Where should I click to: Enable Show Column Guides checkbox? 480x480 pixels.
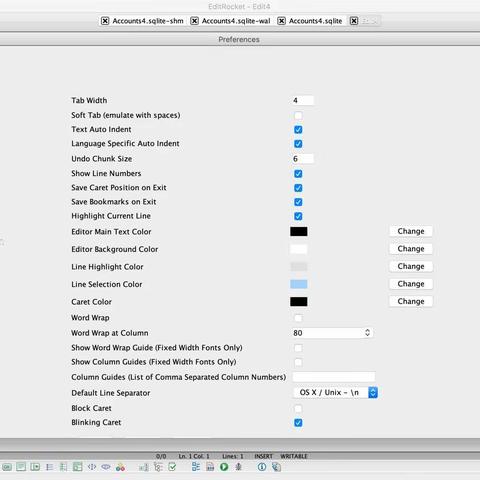pos(298,362)
